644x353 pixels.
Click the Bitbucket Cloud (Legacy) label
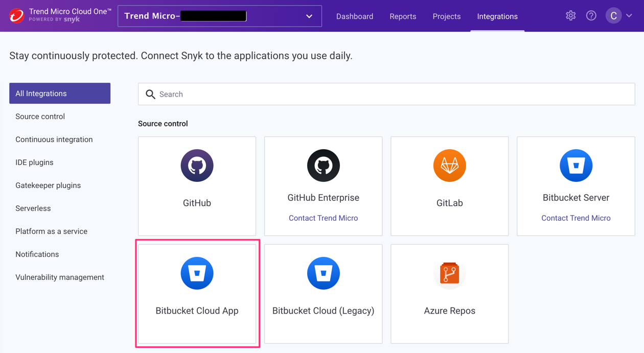(x=323, y=311)
